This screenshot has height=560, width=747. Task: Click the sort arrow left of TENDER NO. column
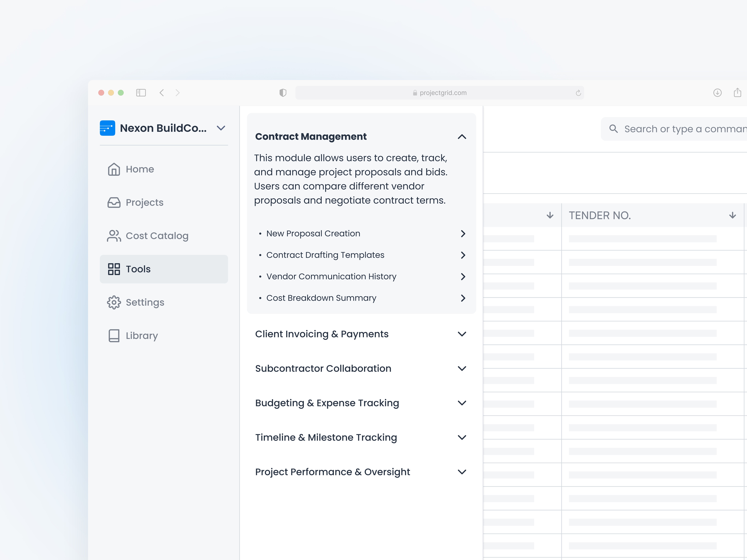pyautogui.click(x=550, y=215)
